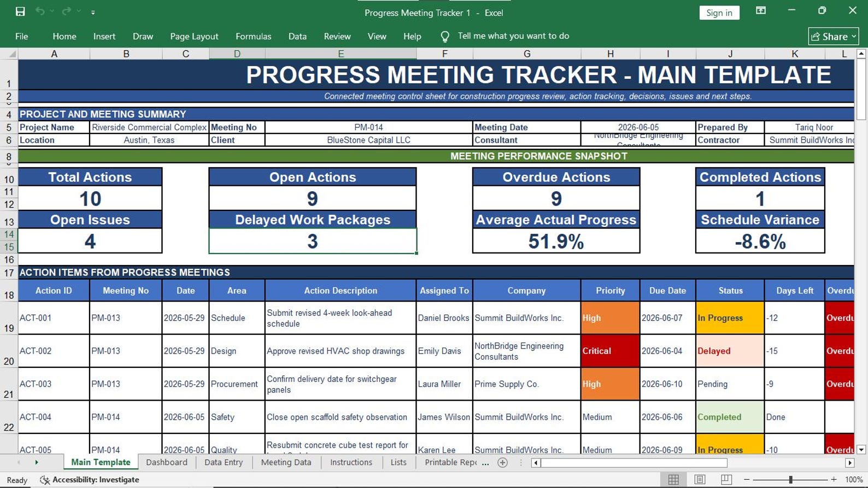Click the Redo arrow icon
This screenshot has width=868, height=488.
(66, 11)
